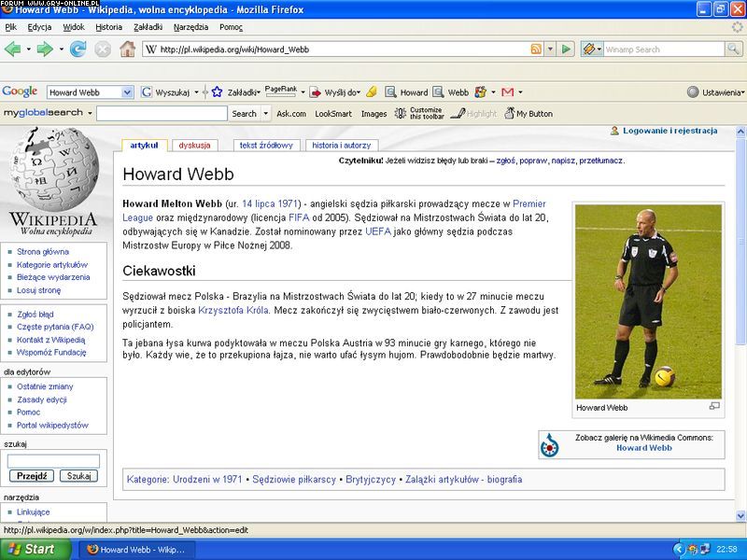Open the Sędziowie piłkarscy category link
The height and width of the screenshot is (560, 747).
[294, 479]
